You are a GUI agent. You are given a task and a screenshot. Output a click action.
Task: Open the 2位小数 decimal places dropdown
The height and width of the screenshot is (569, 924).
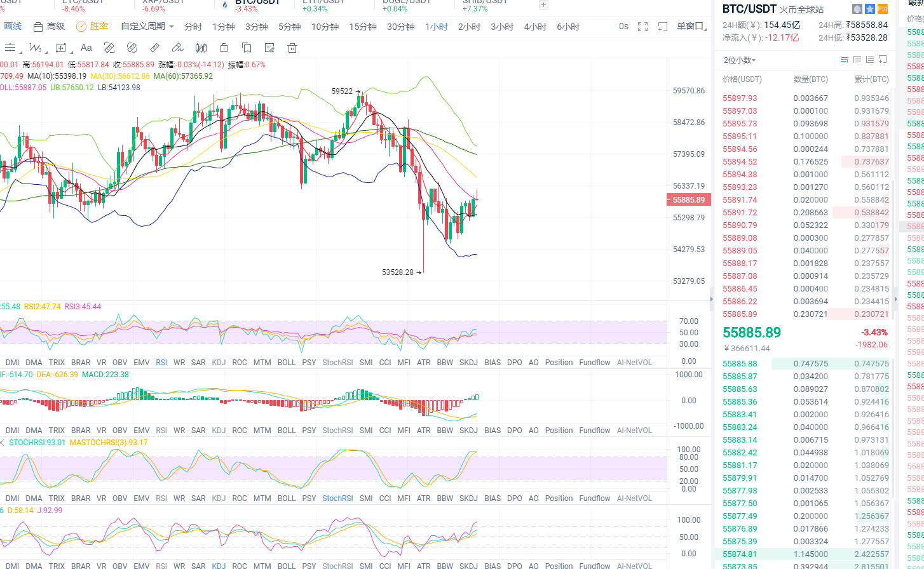(740, 60)
